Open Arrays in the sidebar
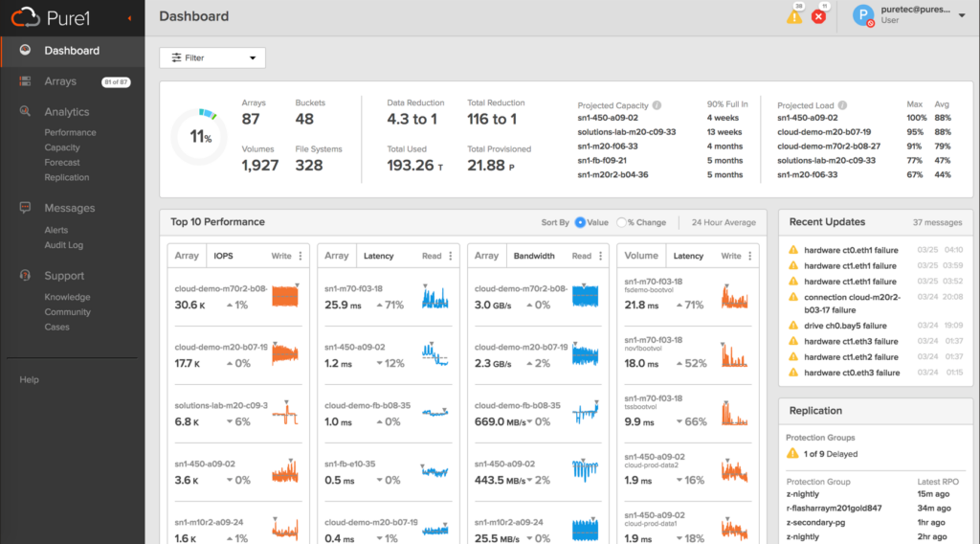The height and width of the screenshot is (544, 980). click(60, 81)
